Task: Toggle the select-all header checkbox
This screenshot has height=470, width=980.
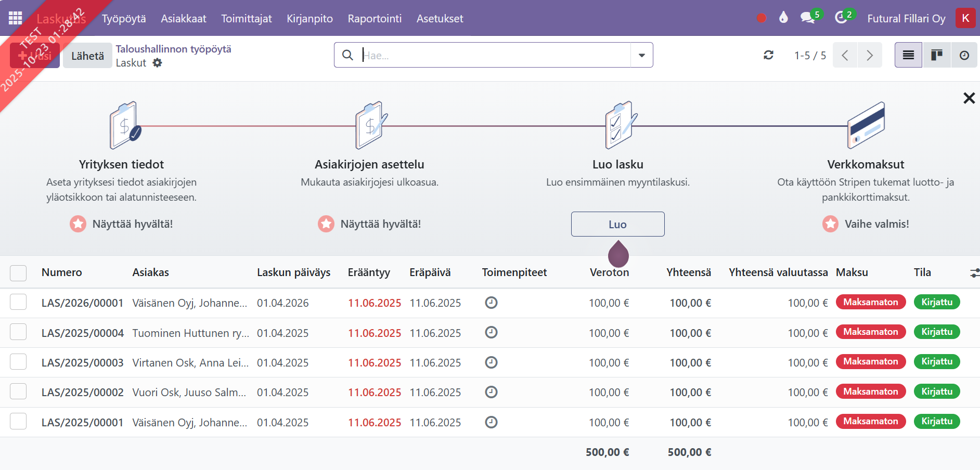Action: click(18, 273)
